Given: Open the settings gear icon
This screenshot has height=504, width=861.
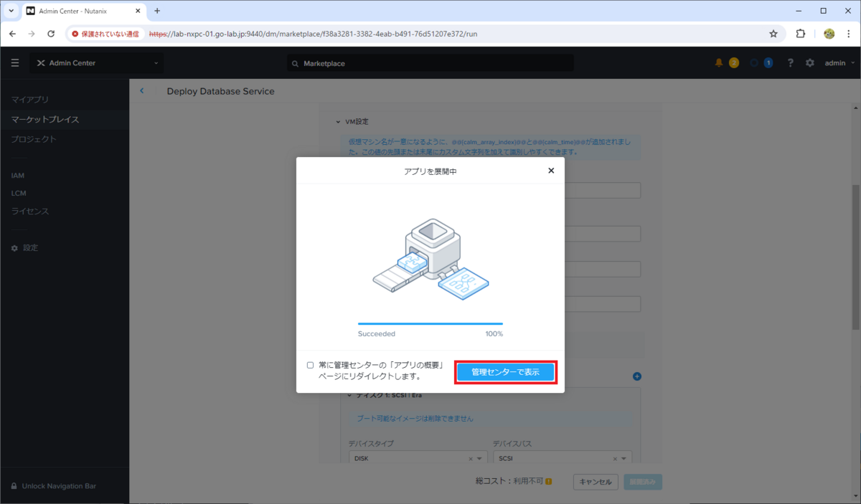Looking at the screenshot, I should click(809, 62).
